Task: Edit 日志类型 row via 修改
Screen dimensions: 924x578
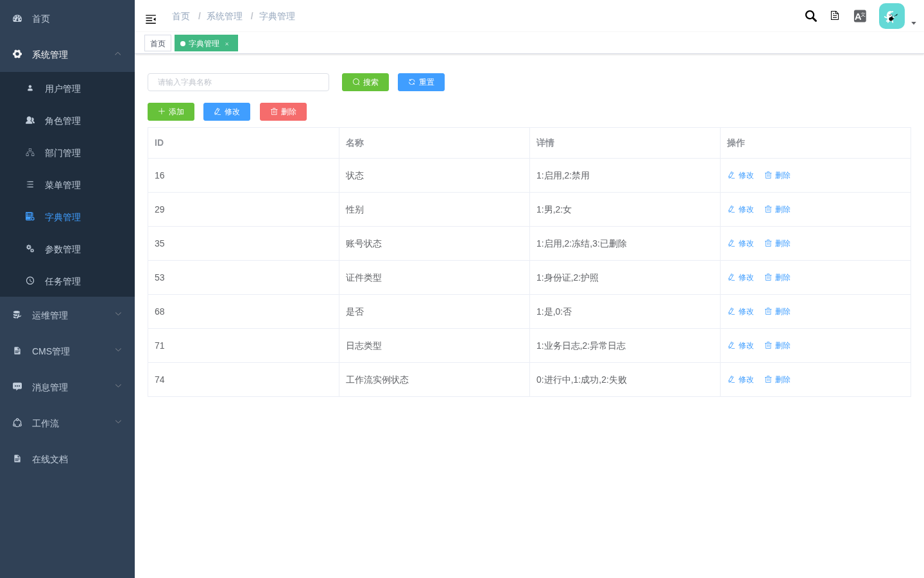Action: pyautogui.click(x=740, y=346)
